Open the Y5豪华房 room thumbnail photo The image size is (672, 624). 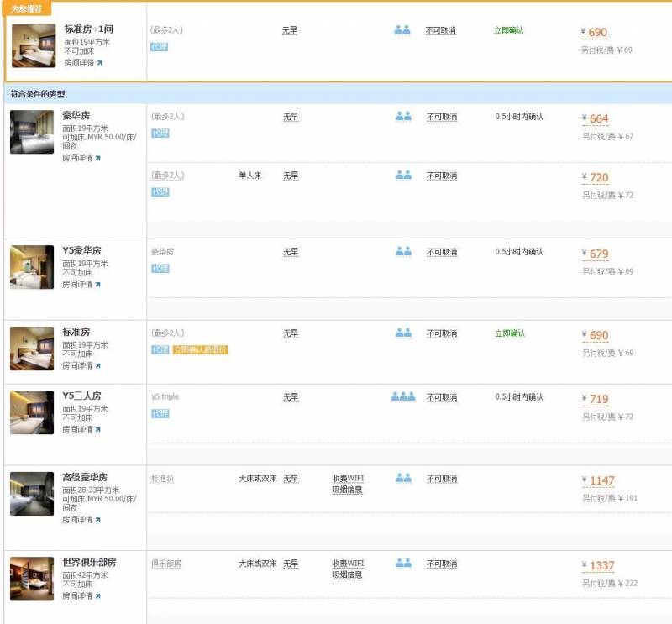tap(32, 267)
